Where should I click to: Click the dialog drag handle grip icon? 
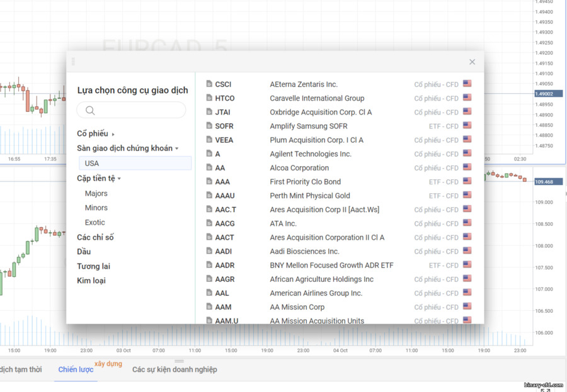74,62
